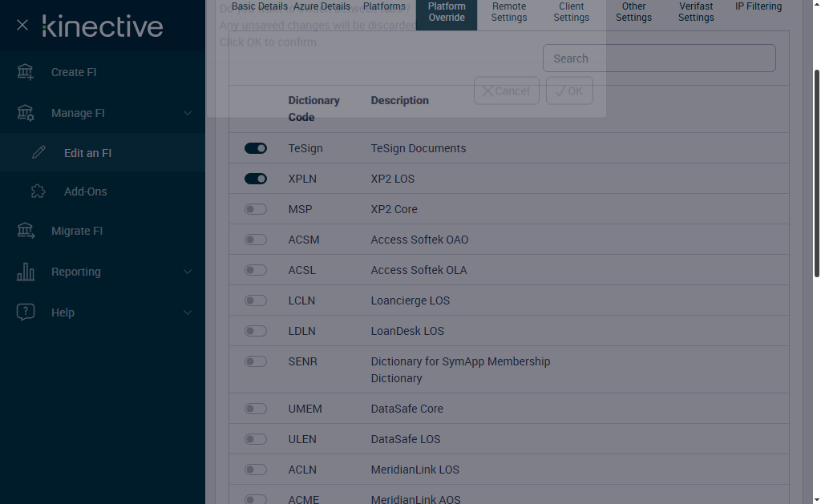
Task: Click the Migrate FI bank arrow icon
Action: 25,230
